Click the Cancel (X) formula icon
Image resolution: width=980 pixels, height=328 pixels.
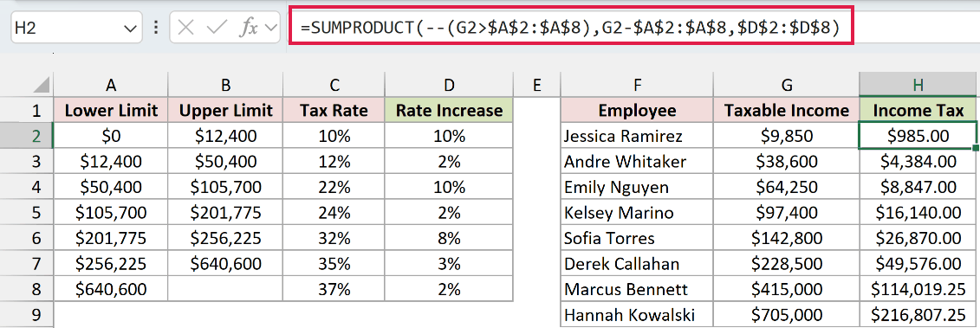click(x=186, y=27)
